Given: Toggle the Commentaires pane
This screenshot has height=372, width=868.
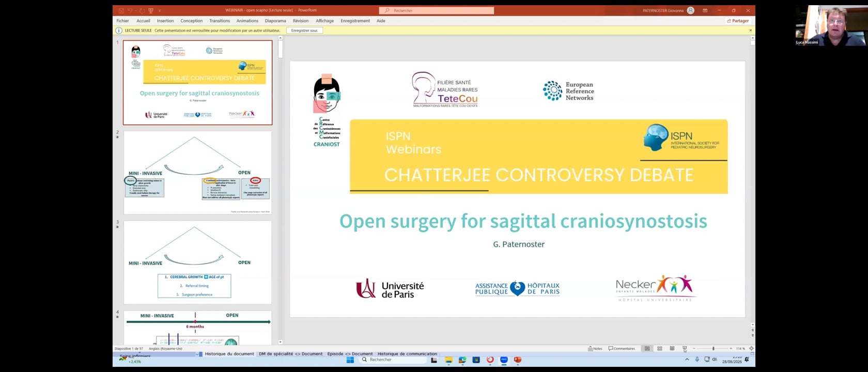Looking at the screenshot, I should [x=622, y=349].
